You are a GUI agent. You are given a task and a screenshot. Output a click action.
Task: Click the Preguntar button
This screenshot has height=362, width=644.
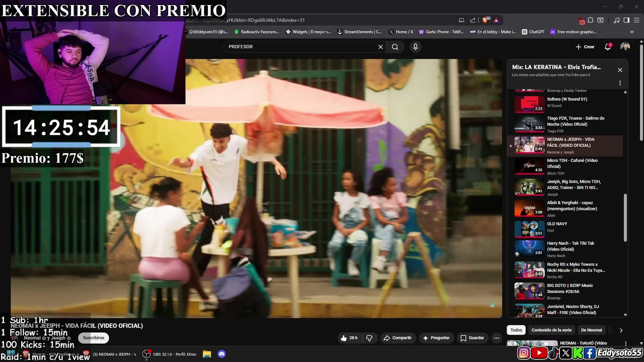click(436, 338)
